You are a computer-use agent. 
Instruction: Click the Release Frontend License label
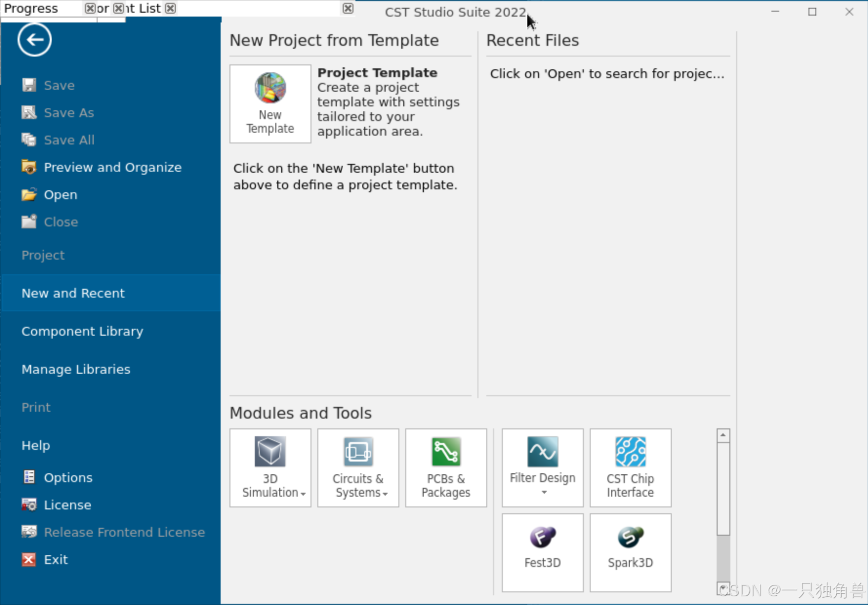(124, 532)
